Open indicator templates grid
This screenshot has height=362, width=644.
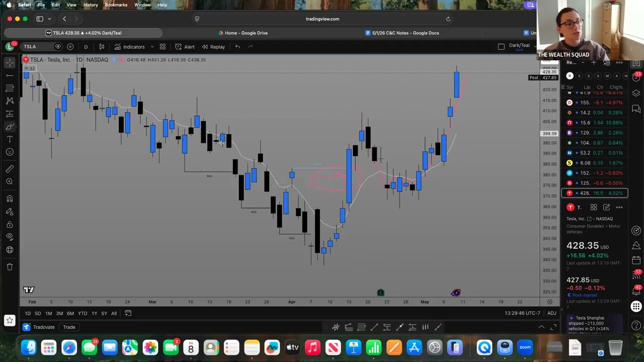pyautogui.click(x=163, y=47)
